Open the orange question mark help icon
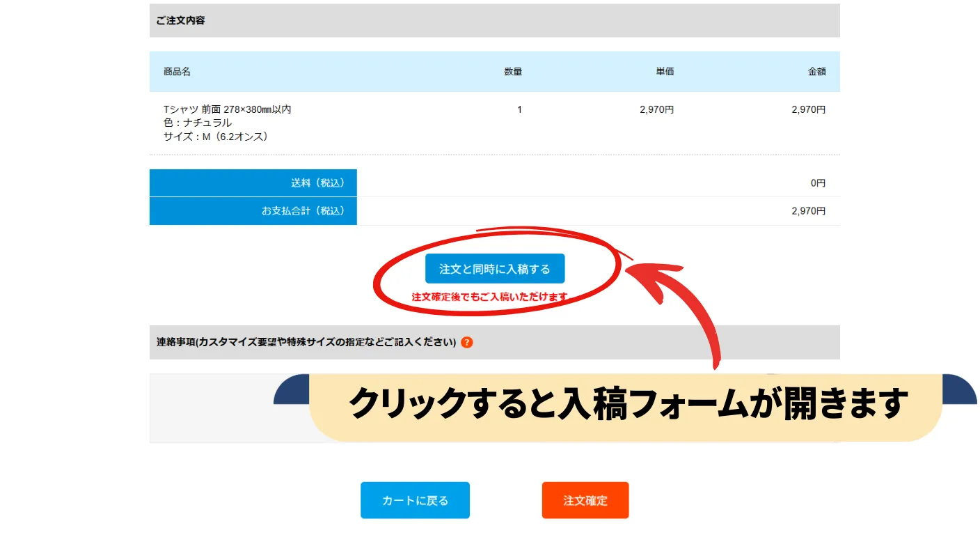The height and width of the screenshot is (535, 980). click(467, 343)
